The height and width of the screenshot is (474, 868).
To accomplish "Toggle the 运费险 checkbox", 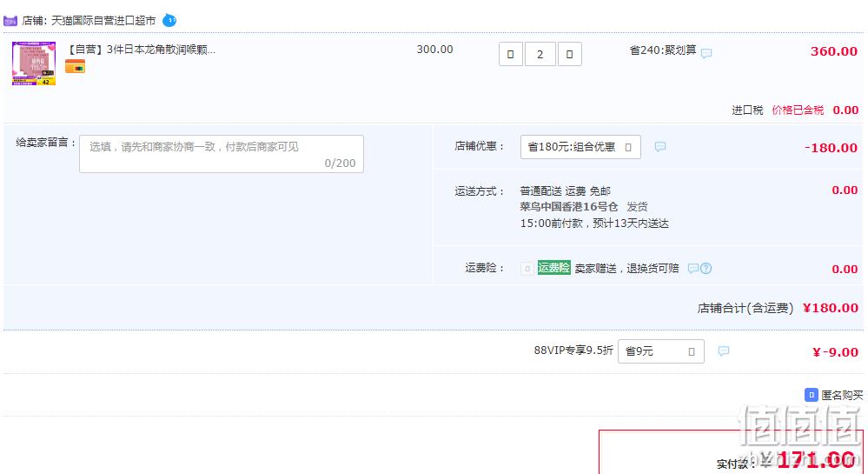I will click(527, 269).
